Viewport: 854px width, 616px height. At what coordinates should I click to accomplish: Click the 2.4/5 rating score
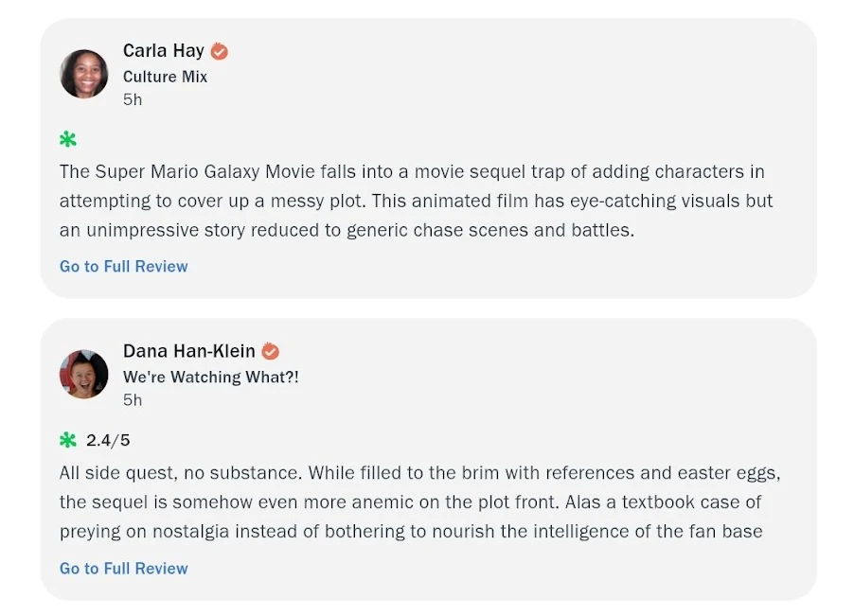coord(108,440)
